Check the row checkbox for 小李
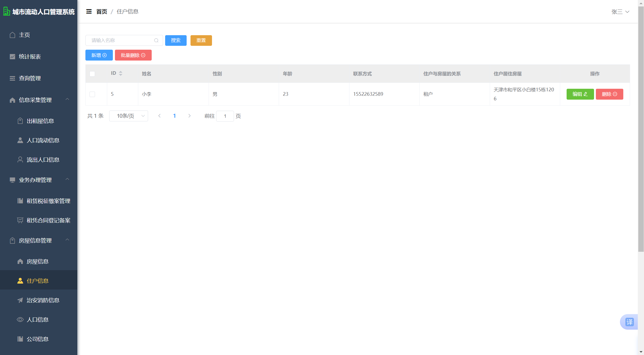644x355 pixels. (x=92, y=94)
